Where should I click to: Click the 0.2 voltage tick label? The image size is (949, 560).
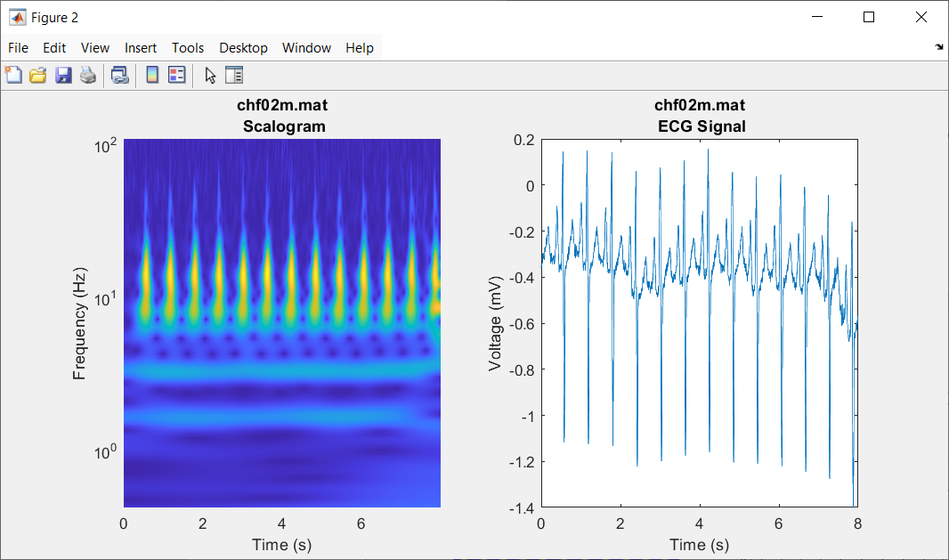(524, 140)
